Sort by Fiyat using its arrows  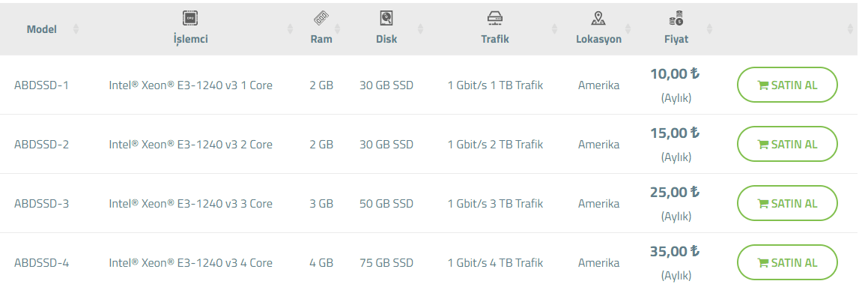[710, 29]
